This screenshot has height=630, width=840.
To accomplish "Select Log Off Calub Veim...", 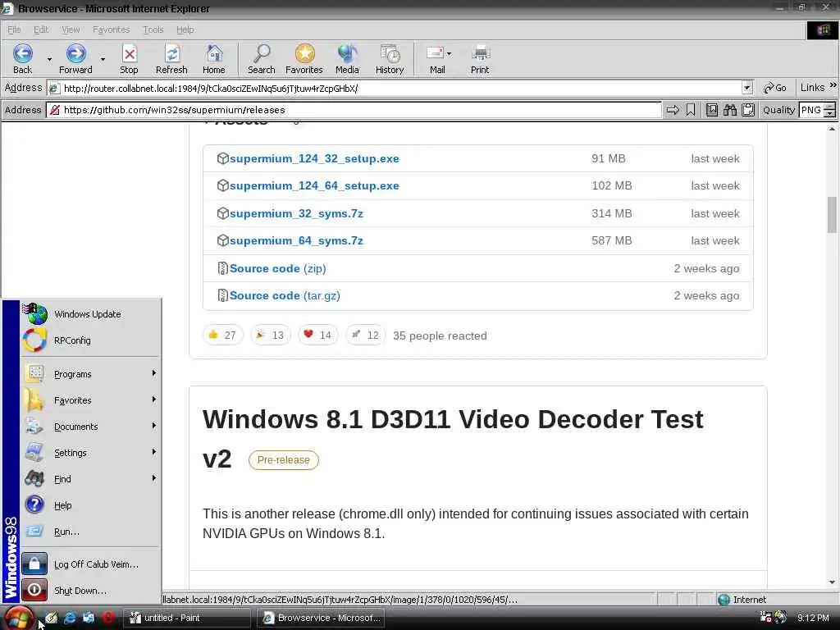I will pyautogui.click(x=91, y=564).
